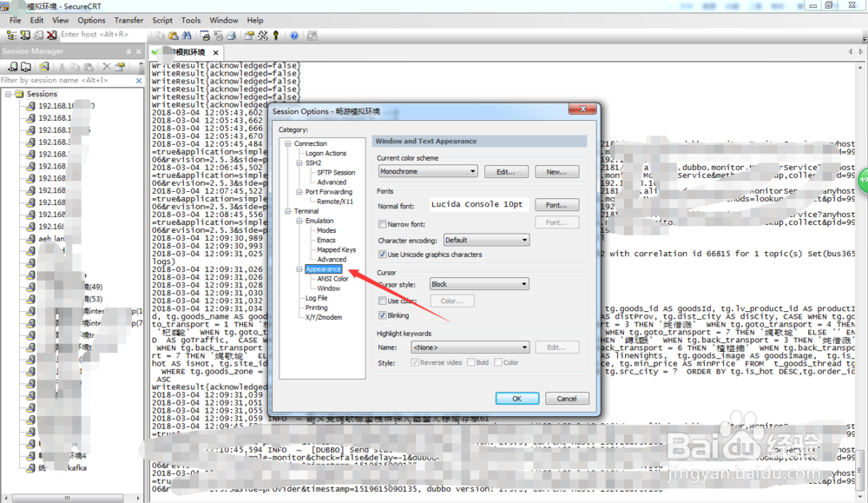Open the File menu
Image resolution: width=868 pixels, height=503 pixels.
pos(15,20)
